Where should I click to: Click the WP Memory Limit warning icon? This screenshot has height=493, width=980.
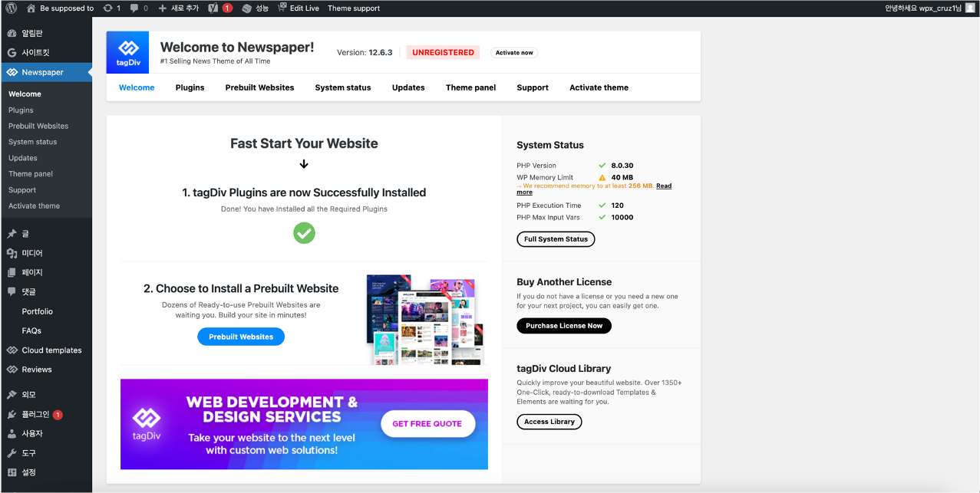point(602,178)
